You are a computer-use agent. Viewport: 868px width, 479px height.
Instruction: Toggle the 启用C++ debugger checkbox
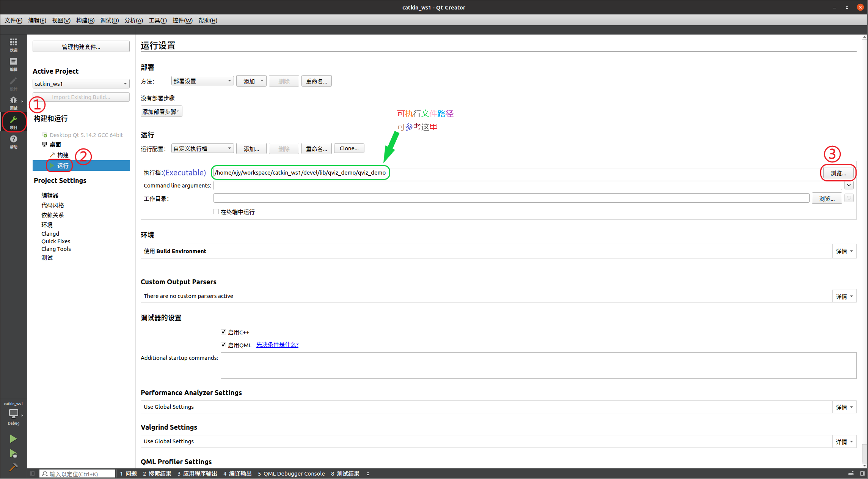click(x=223, y=332)
